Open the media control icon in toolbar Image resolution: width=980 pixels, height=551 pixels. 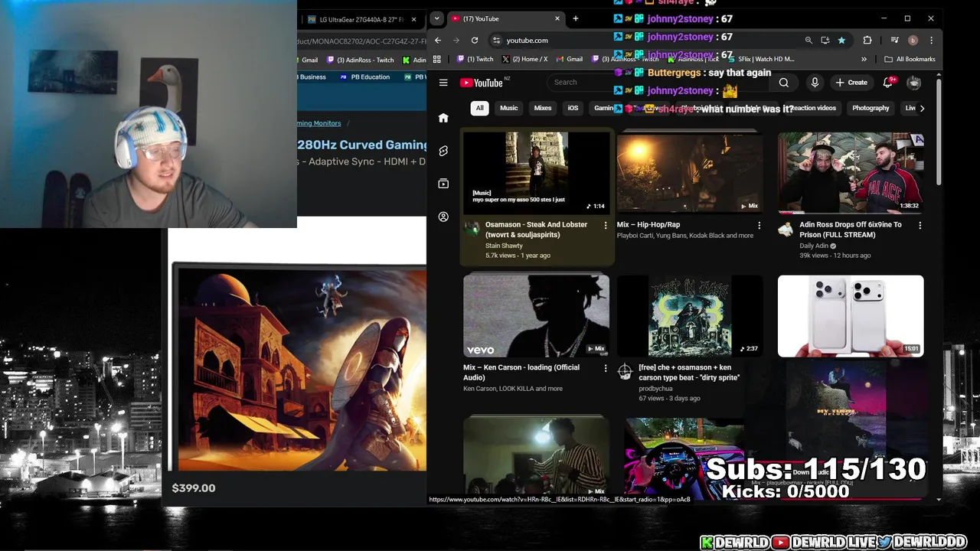(894, 40)
